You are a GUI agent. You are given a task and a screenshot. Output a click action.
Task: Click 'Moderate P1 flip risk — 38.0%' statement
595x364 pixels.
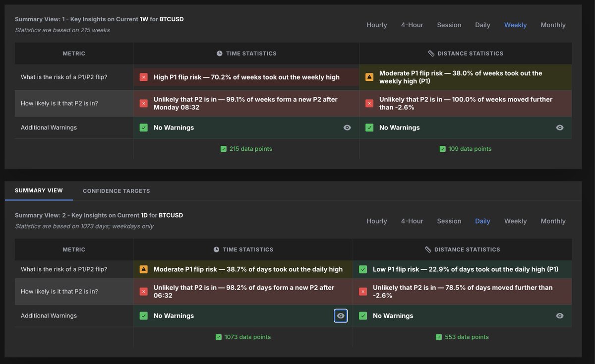pyautogui.click(x=461, y=77)
